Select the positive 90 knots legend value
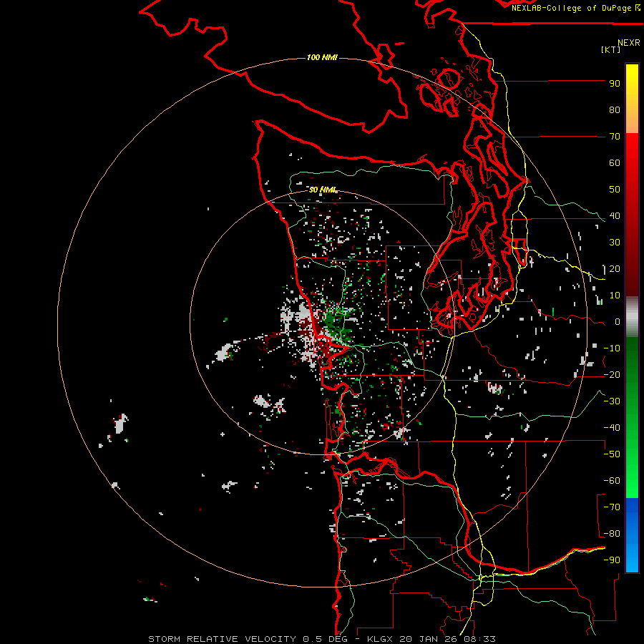The image size is (644, 644). (615, 84)
